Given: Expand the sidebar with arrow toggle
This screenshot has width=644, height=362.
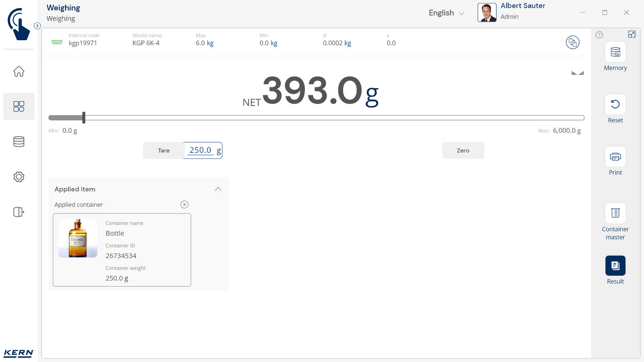Looking at the screenshot, I should pos(37,26).
